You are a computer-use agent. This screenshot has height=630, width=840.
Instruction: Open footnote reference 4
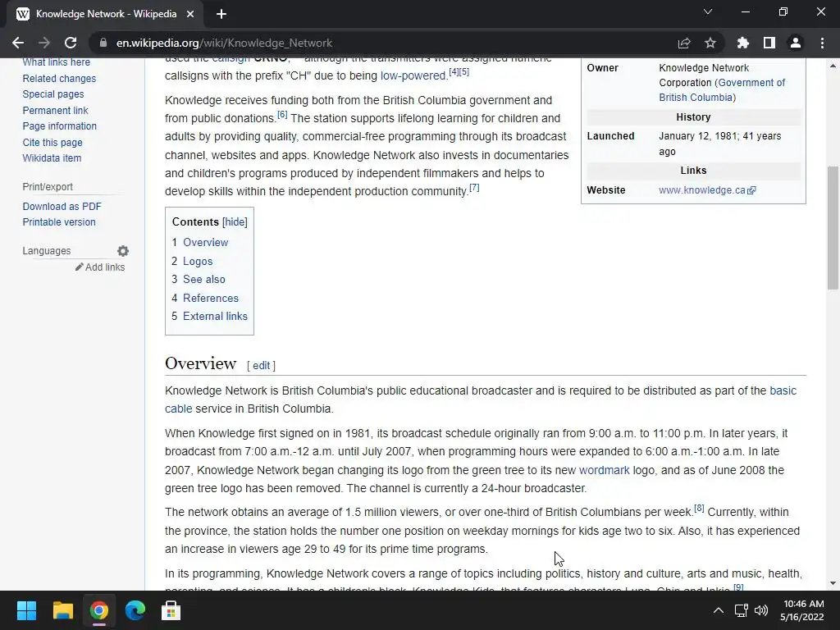click(454, 72)
